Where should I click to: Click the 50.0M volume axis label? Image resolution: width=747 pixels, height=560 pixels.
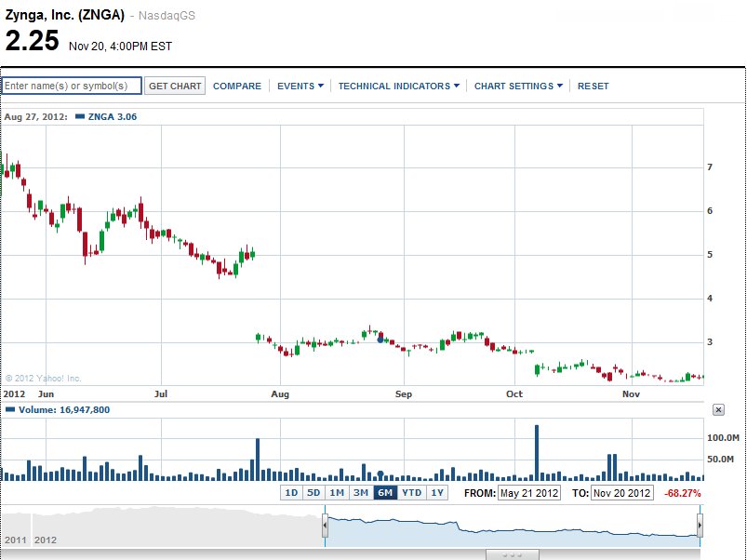coord(720,459)
